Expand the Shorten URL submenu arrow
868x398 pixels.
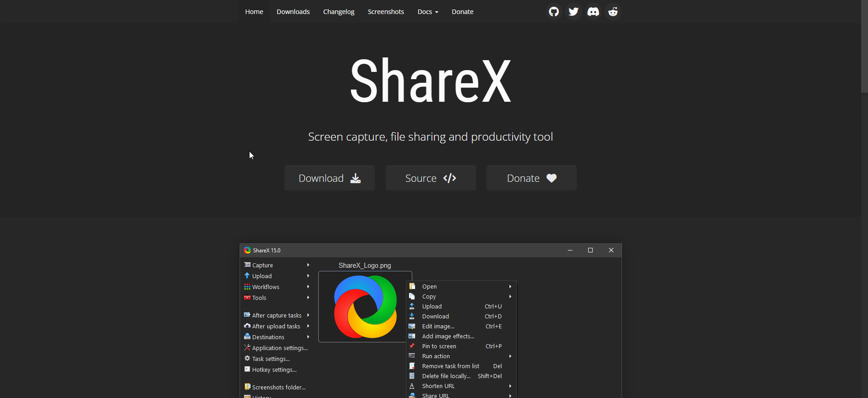pyautogui.click(x=510, y=386)
